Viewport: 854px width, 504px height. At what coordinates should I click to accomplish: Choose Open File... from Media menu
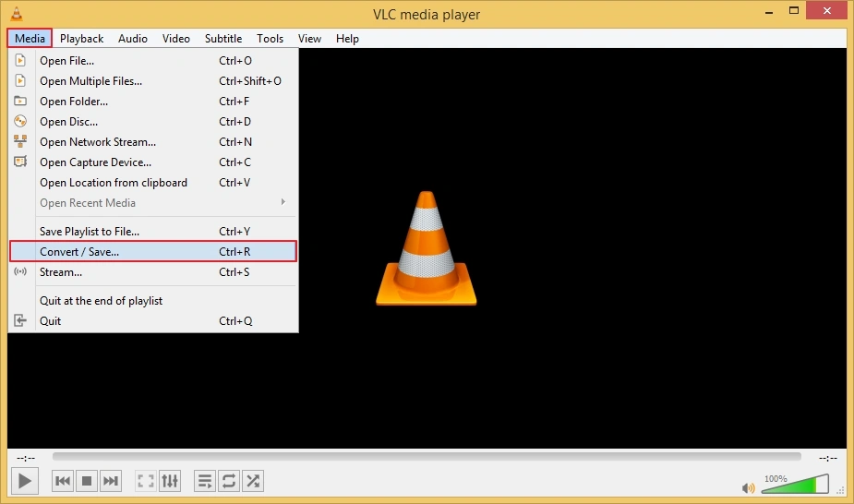(x=153, y=60)
